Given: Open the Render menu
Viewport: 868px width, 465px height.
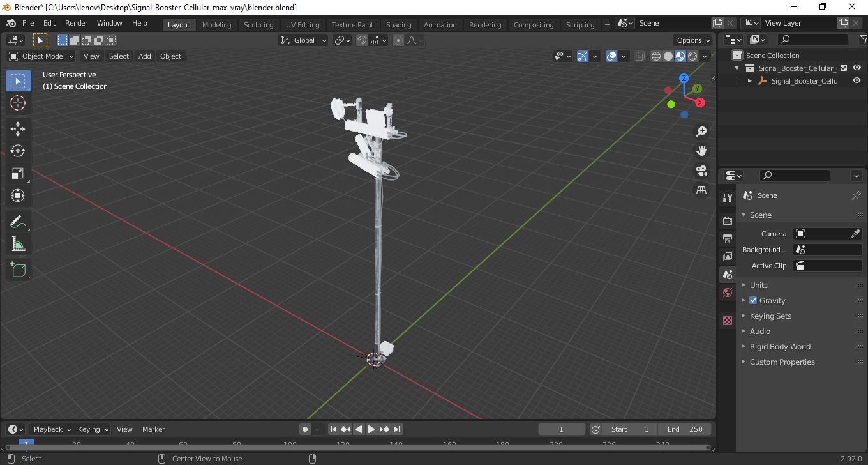Looking at the screenshot, I should pos(77,23).
